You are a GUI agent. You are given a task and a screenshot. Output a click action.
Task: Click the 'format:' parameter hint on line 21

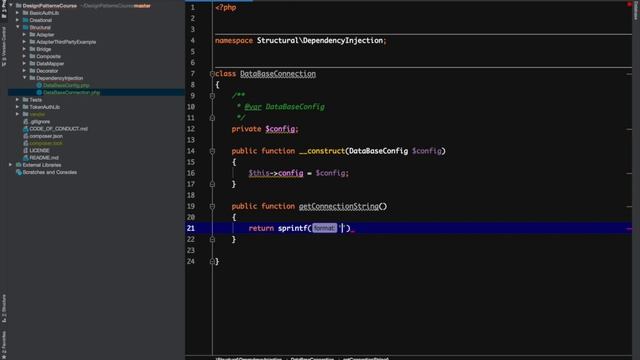click(x=324, y=228)
